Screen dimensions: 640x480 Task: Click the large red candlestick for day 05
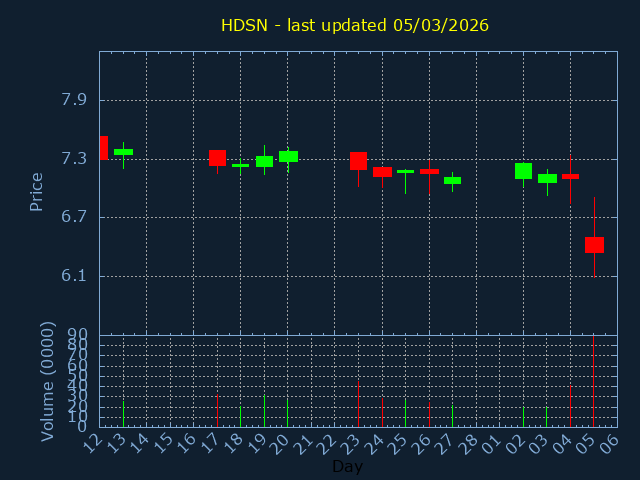coord(594,245)
